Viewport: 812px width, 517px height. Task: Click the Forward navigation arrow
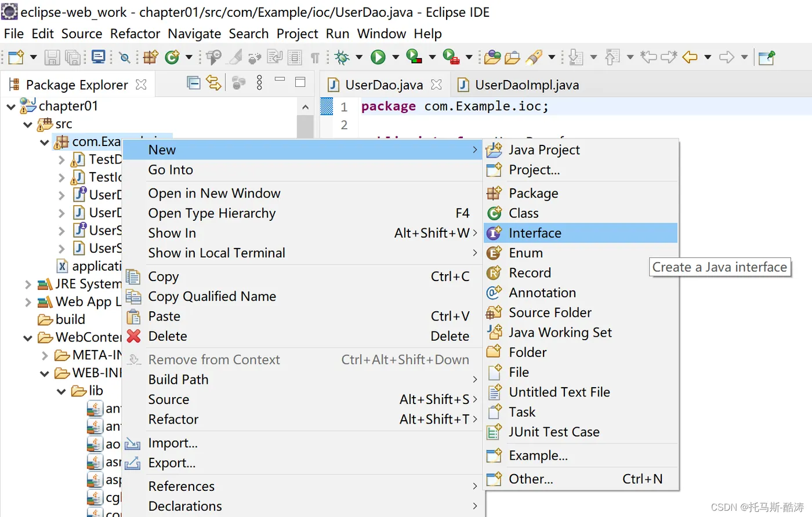[x=727, y=57]
